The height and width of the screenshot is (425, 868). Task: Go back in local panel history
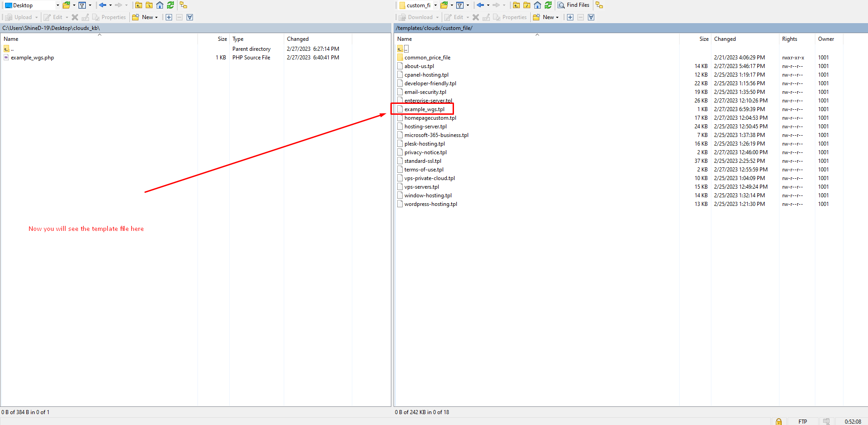coord(103,5)
